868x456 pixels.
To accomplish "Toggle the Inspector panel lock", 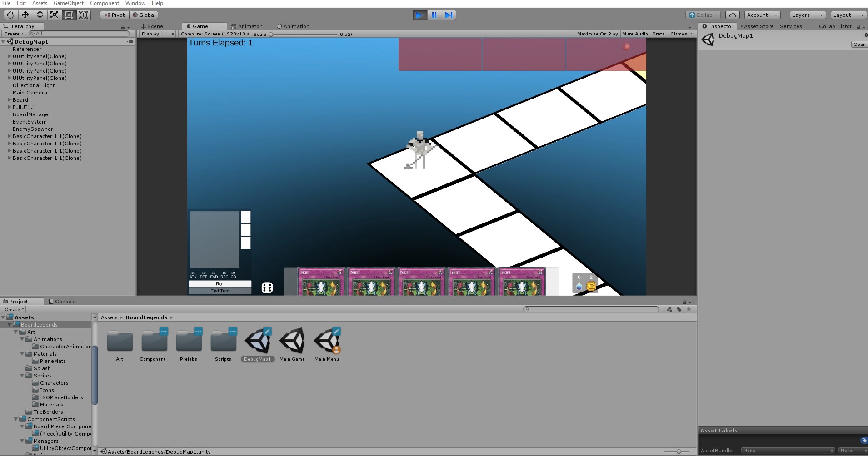I will [858, 27].
